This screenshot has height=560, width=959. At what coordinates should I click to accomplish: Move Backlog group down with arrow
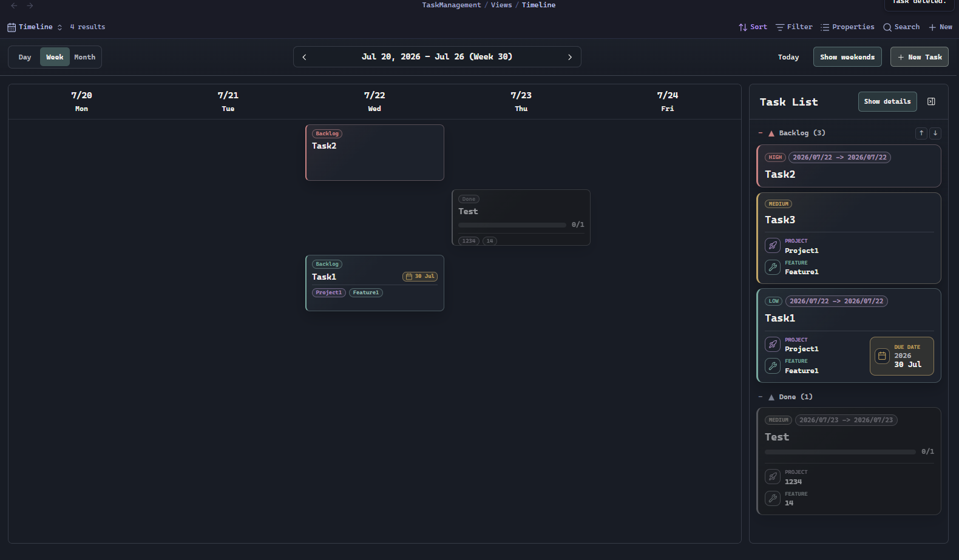935,133
